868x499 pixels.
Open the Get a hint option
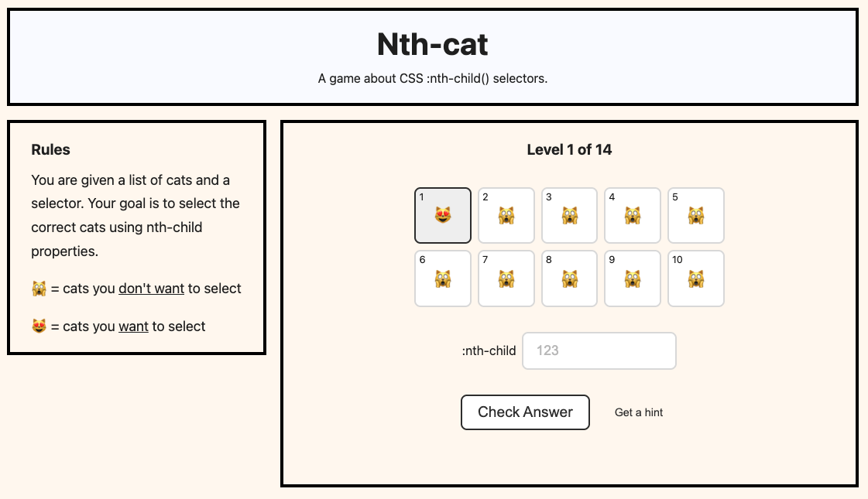(639, 412)
